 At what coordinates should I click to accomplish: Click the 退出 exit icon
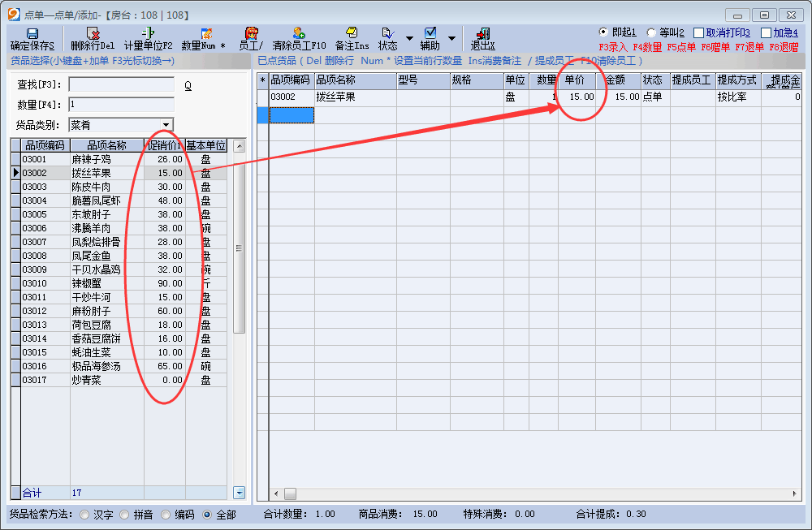[482, 34]
